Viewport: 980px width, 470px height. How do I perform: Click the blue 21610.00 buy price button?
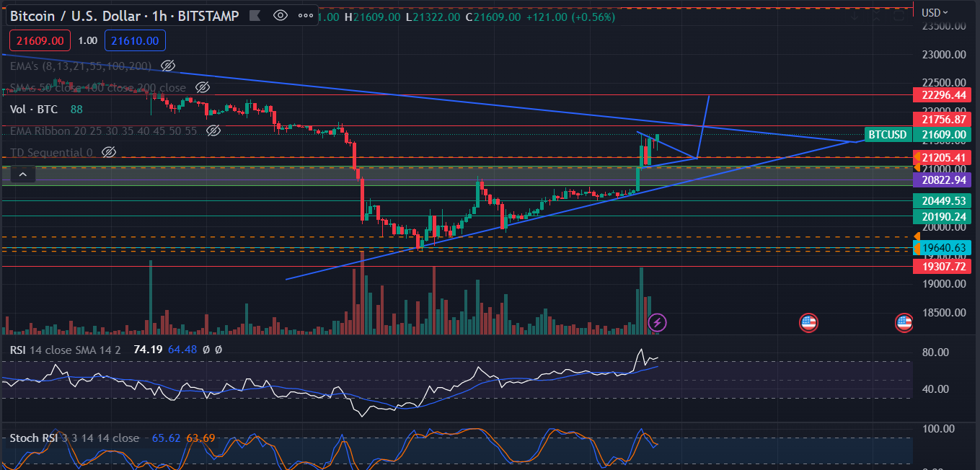[136, 41]
